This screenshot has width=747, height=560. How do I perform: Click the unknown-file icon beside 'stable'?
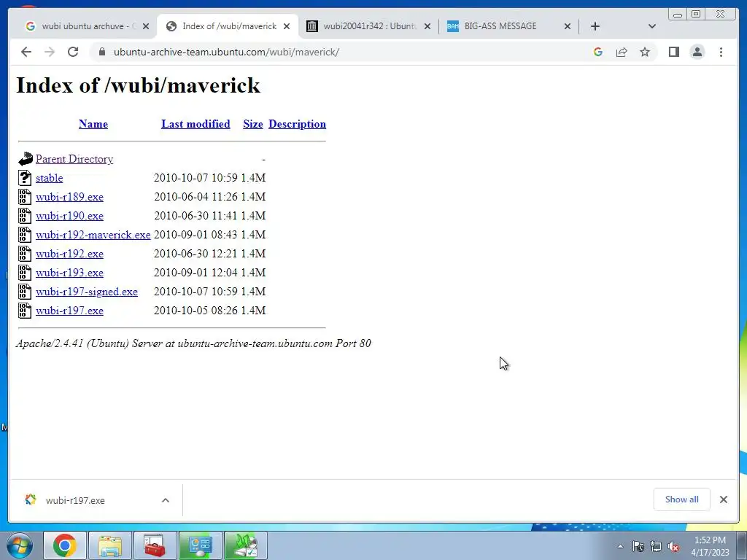point(25,178)
